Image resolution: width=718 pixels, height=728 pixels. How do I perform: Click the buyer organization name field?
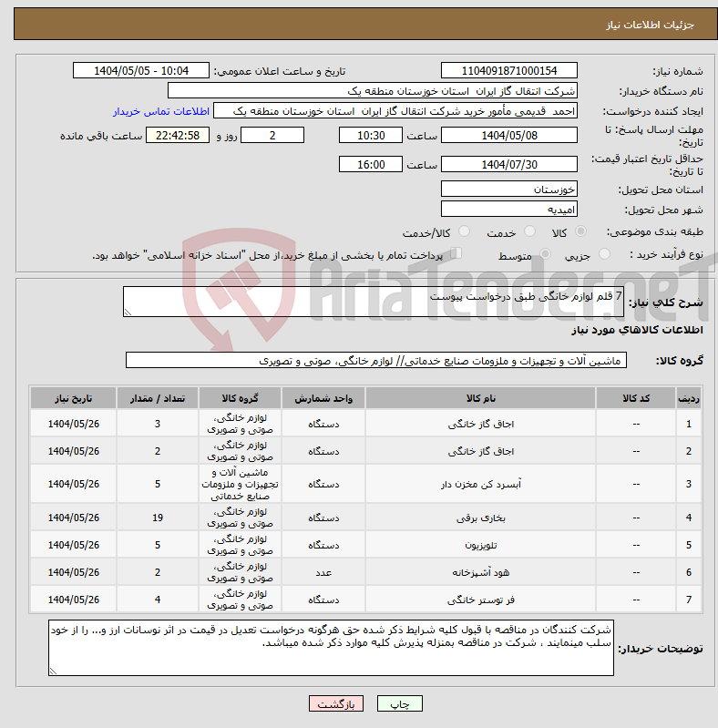pos(373,91)
